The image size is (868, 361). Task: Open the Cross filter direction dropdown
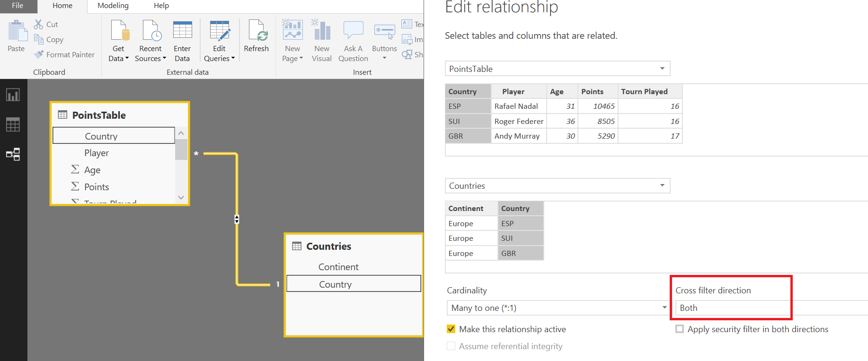tap(771, 308)
